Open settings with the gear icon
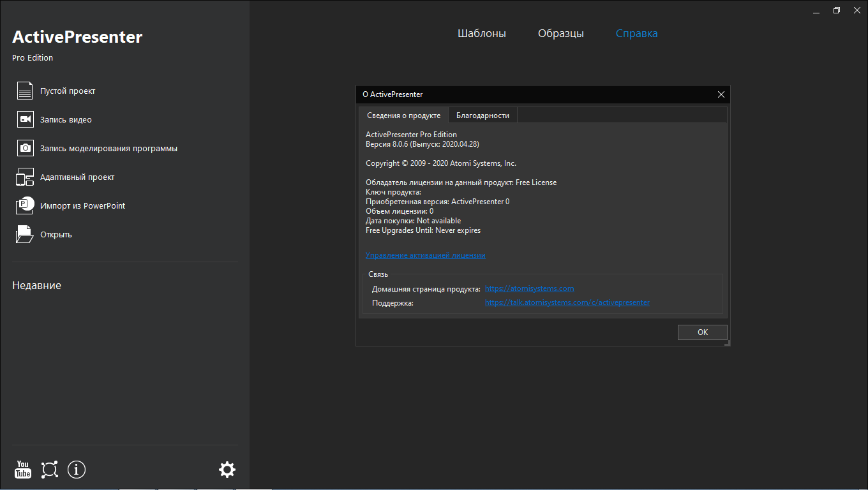 point(227,470)
